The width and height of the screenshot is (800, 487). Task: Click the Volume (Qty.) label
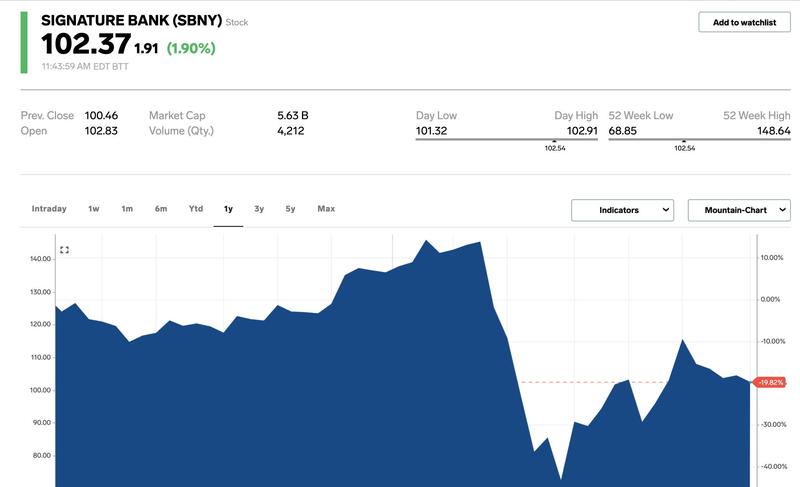(x=181, y=131)
